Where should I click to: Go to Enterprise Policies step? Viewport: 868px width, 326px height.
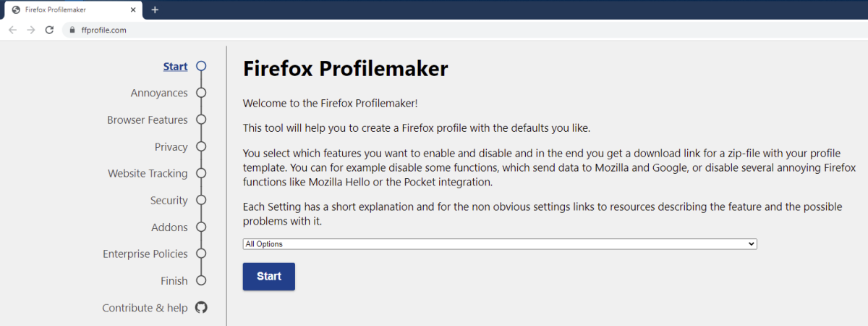[145, 254]
